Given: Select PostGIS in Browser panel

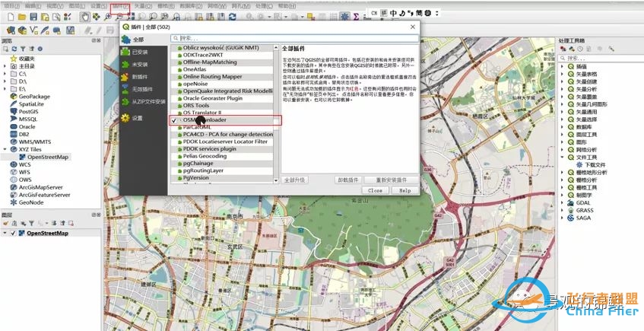Looking at the screenshot, I should tap(27, 111).
